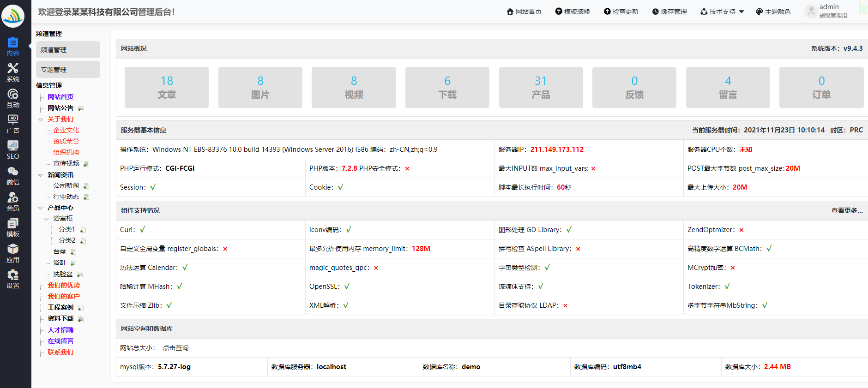Open the 系统 (System) sidebar section

click(x=13, y=72)
